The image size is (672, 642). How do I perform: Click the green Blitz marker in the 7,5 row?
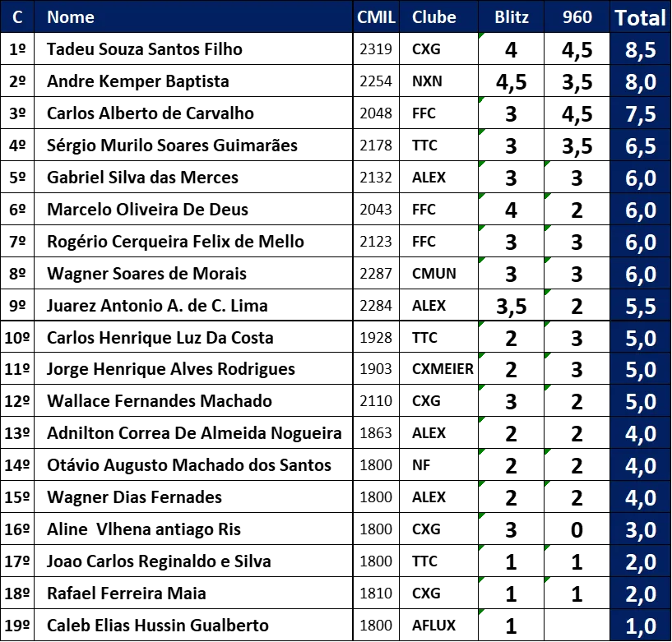click(482, 100)
